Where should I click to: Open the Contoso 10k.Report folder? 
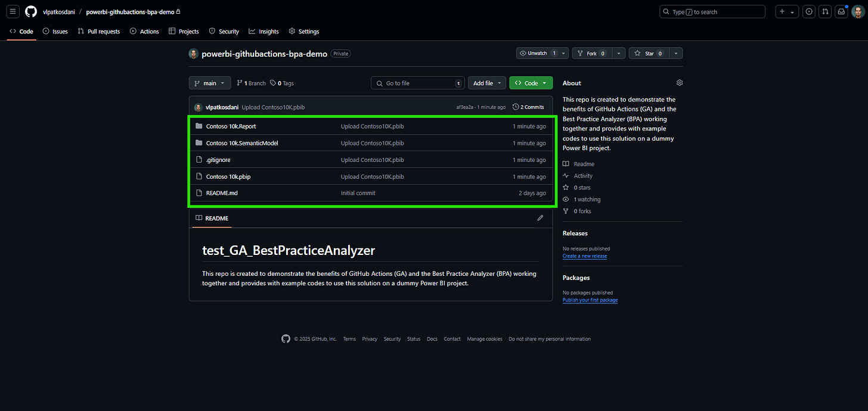click(231, 126)
